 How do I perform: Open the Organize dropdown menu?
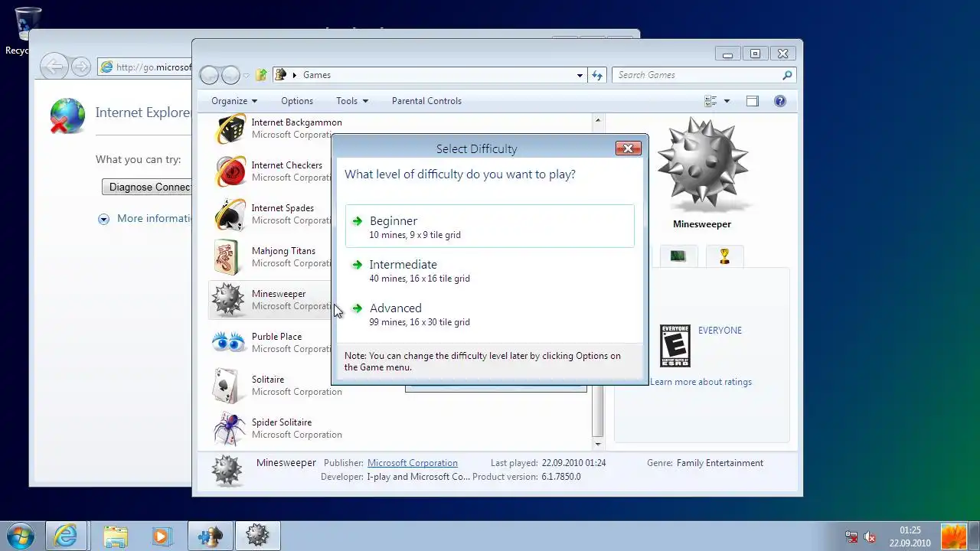click(x=234, y=101)
